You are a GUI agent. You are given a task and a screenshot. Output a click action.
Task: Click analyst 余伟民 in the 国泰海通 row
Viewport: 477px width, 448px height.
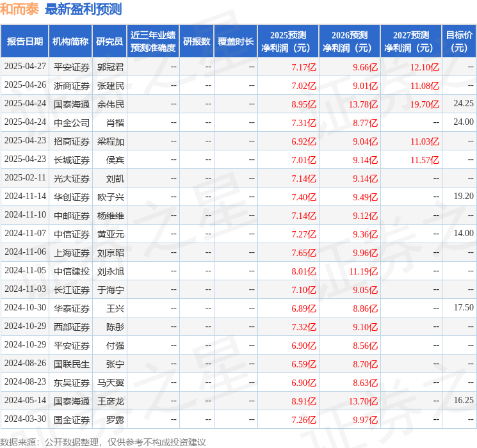pyautogui.click(x=111, y=104)
